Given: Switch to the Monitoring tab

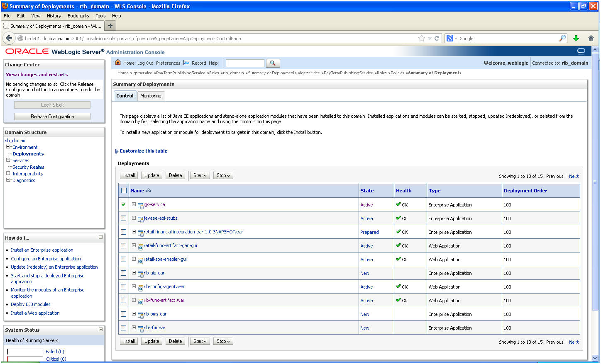Looking at the screenshot, I should (151, 96).
